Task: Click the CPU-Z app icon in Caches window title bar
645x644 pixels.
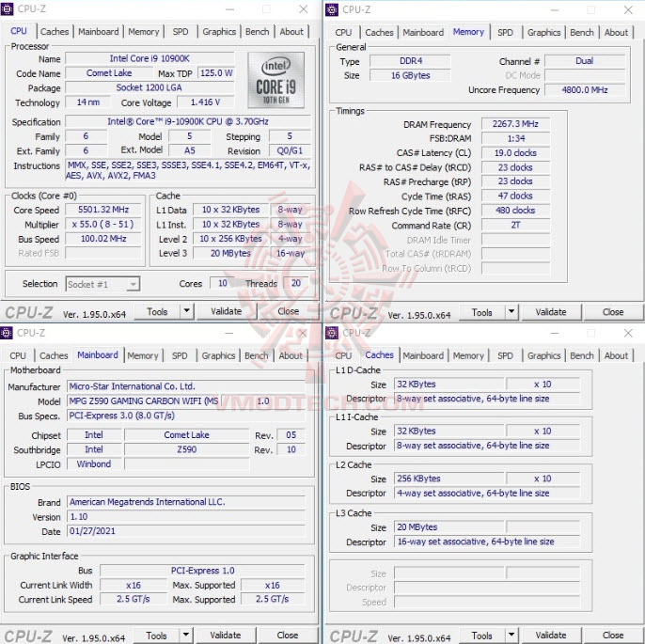Action: click(x=332, y=333)
